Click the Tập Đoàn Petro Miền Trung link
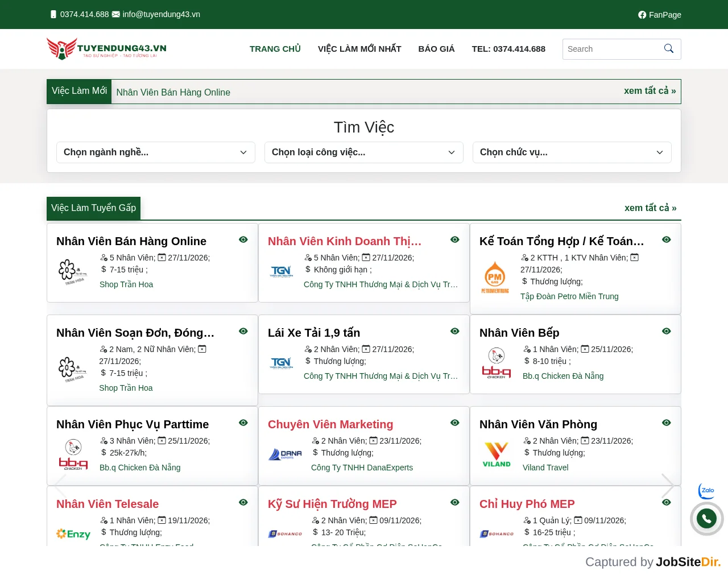Screen dimensions: 728x579 [569, 296]
